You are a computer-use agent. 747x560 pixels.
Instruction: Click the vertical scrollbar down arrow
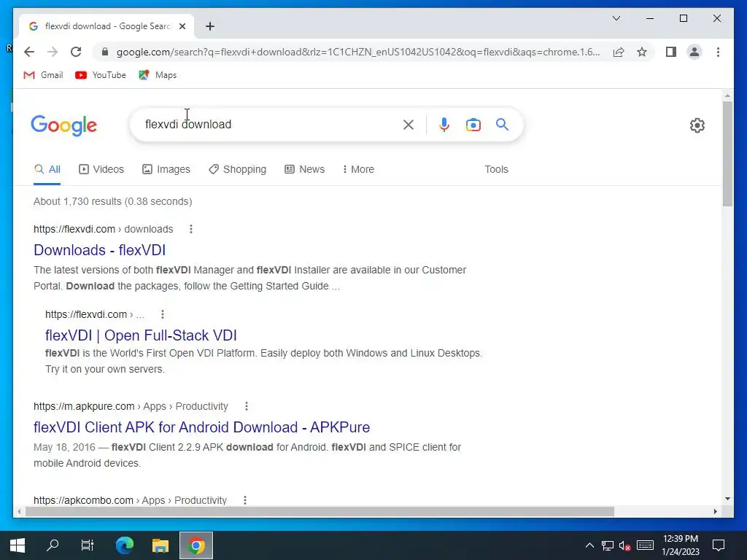click(x=727, y=499)
